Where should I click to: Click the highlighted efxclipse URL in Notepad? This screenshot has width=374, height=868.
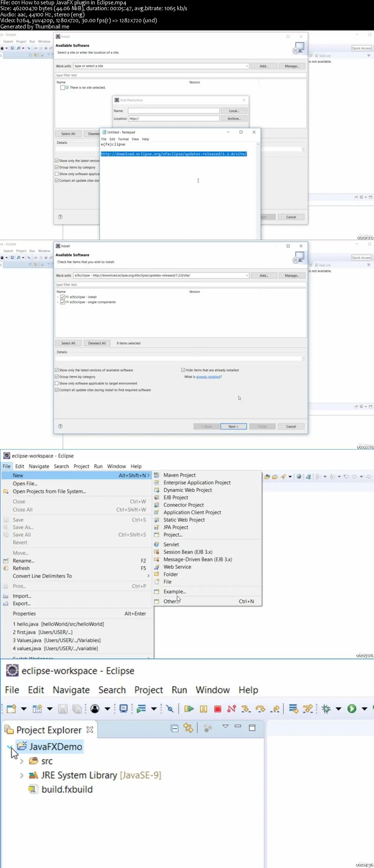click(x=174, y=154)
